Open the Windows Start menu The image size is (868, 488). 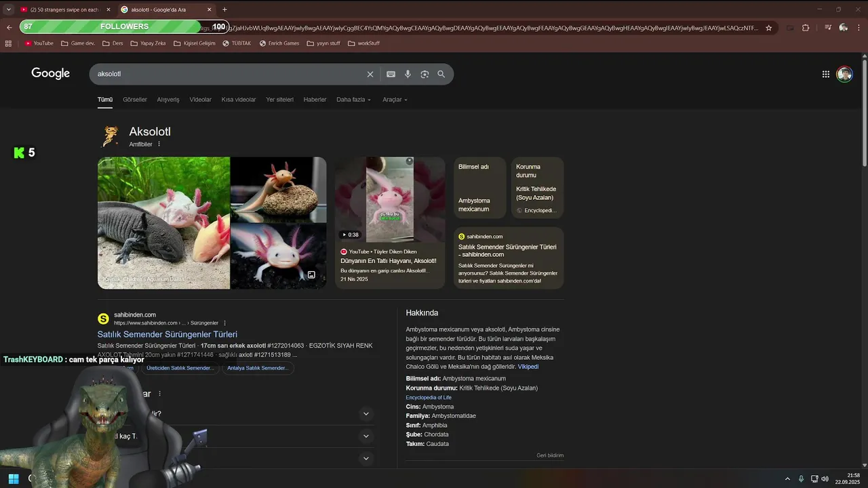(14, 479)
